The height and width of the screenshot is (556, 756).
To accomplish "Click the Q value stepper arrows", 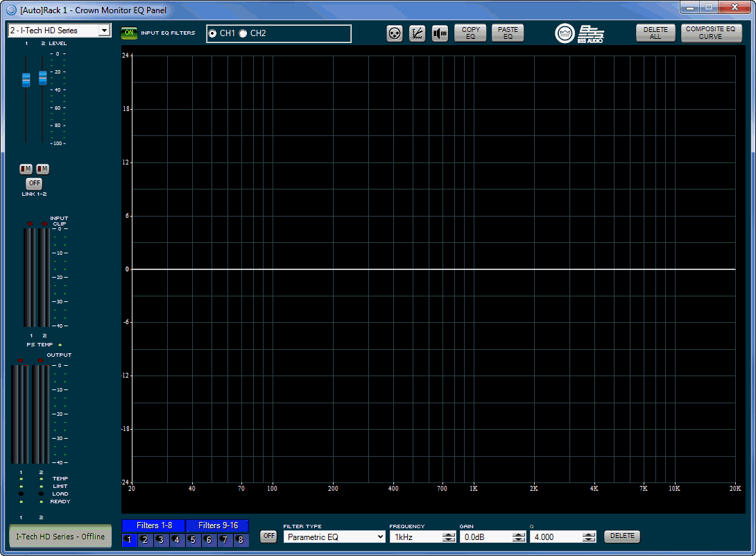I will point(589,537).
